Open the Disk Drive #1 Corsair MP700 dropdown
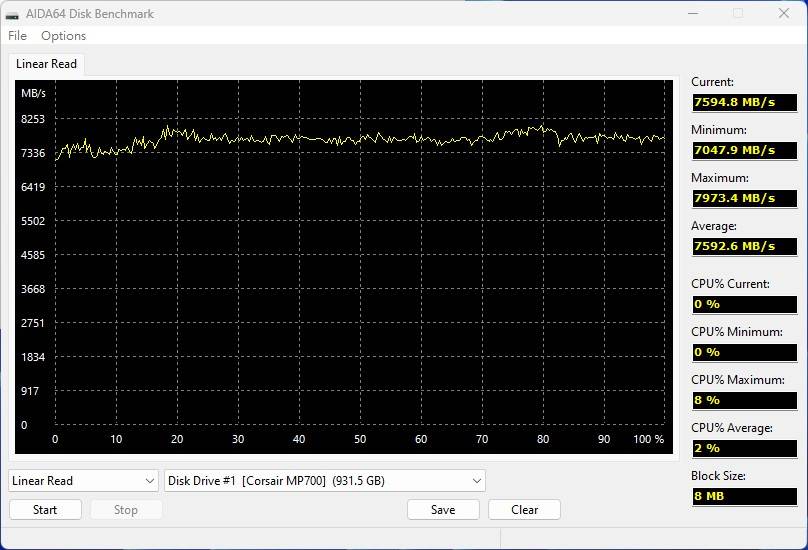Screen dimensions: 808x550 pos(325,481)
